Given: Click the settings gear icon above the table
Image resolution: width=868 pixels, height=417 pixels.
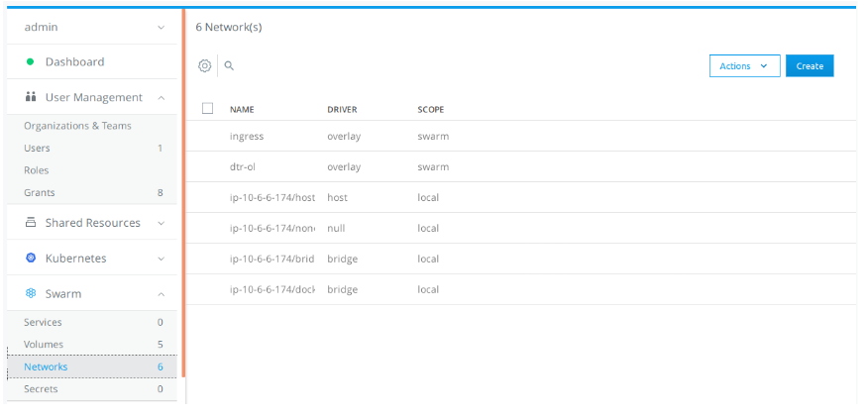Looking at the screenshot, I should pyautogui.click(x=205, y=65).
